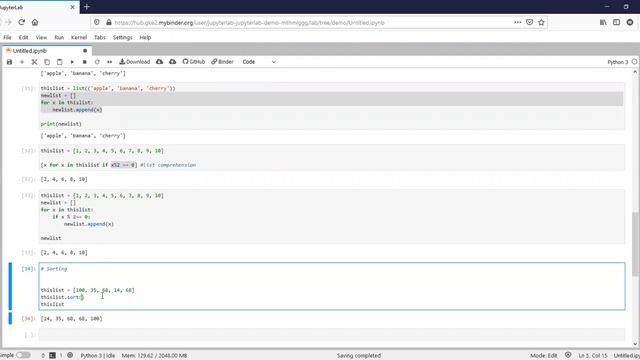The height and width of the screenshot is (360, 640).
Task: Click the tracking protection shield icon
Action: [x=97, y=22]
